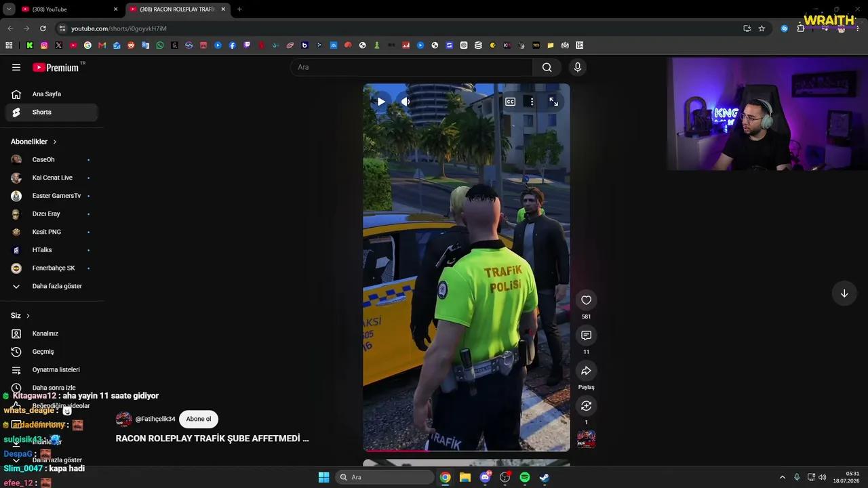The width and height of the screenshot is (868, 488).
Task: Open the Short's three-dot more options
Action: (x=532, y=102)
